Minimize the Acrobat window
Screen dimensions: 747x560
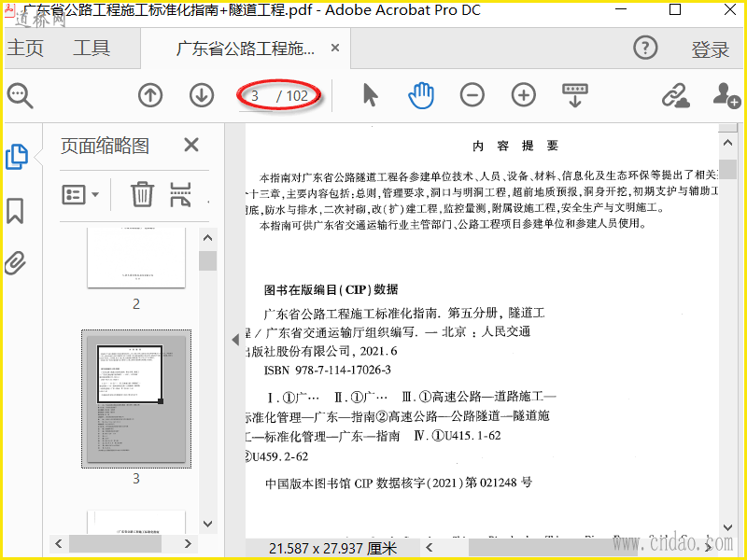pos(621,9)
